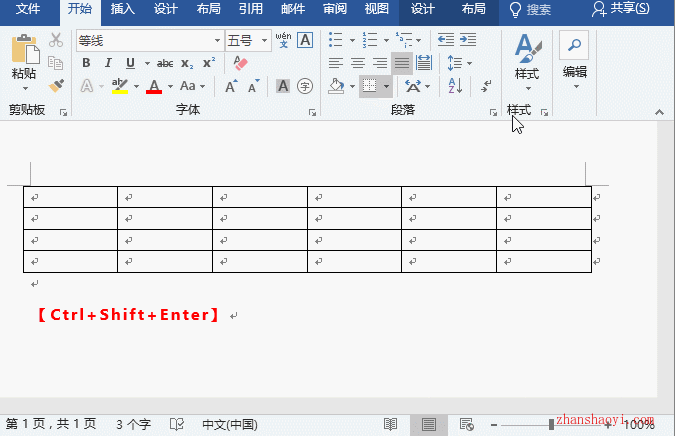Align text left
This screenshot has width=675, height=436.
pos(336,63)
